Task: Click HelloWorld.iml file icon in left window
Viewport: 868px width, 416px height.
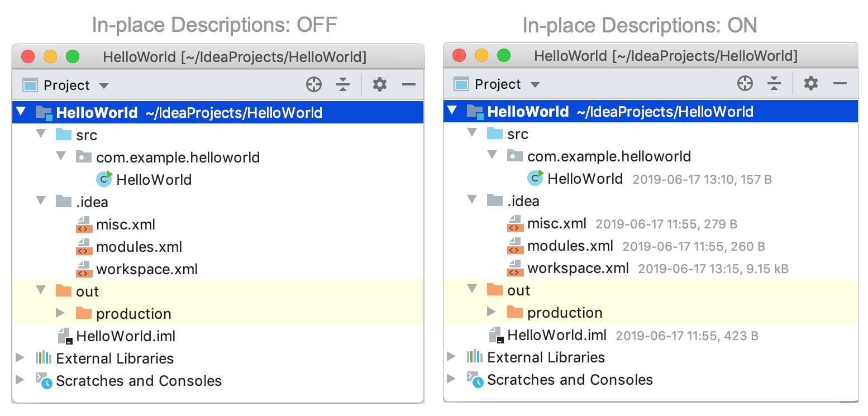Action: tap(65, 336)
